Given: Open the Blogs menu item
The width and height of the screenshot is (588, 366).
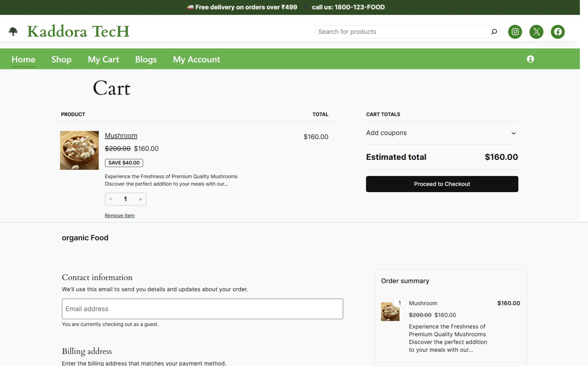Looking at the screenshot, I should [x=146, y=59].
